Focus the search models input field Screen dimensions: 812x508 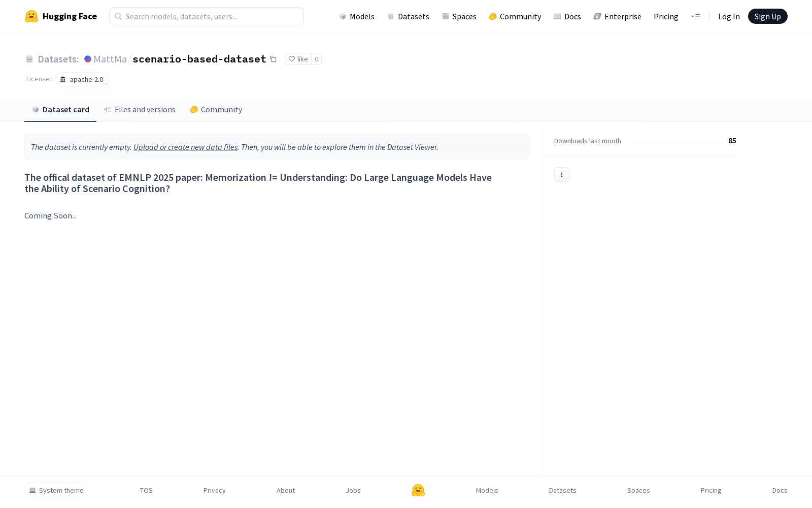207,16
